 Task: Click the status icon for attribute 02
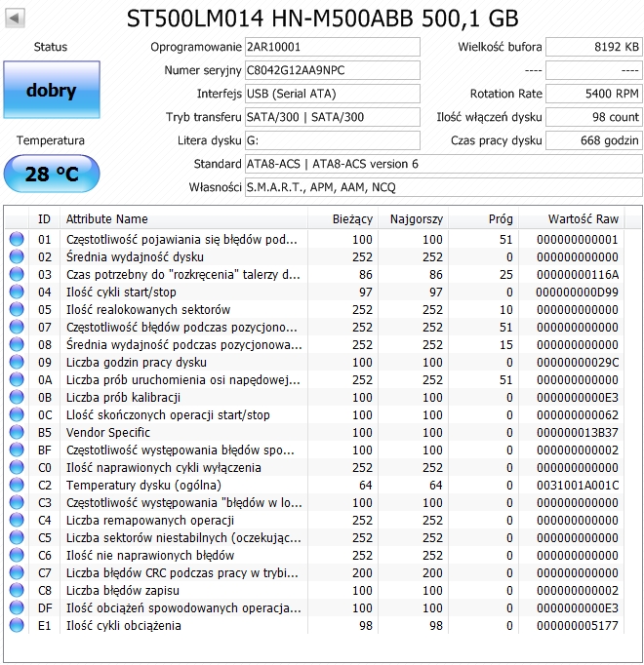point(17,256)
